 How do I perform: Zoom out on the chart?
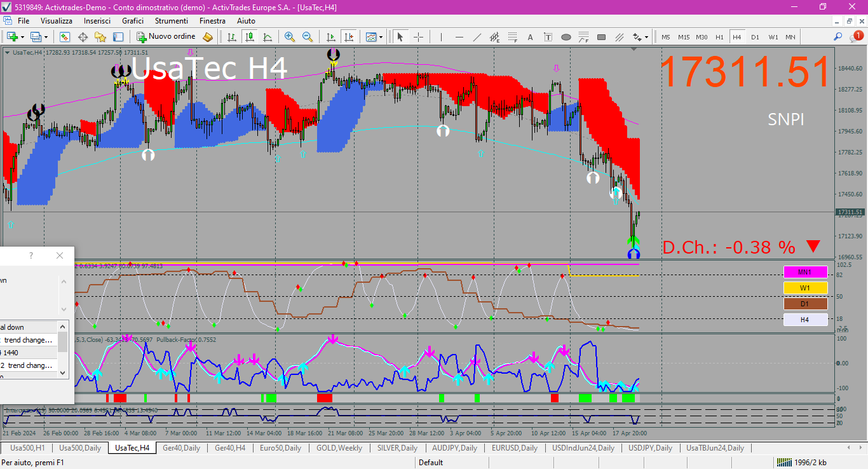pos(308,37)
